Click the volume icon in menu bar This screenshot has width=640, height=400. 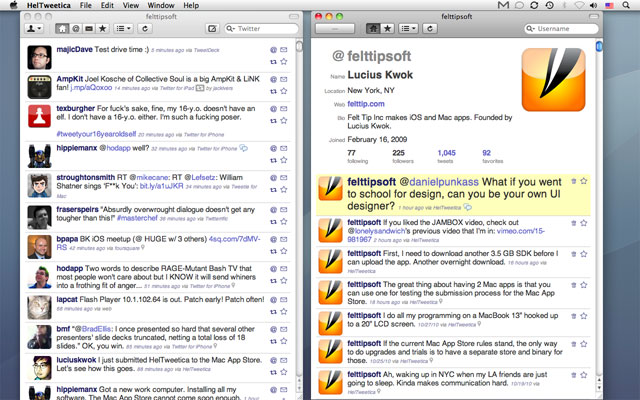click(x=593, y=5)
